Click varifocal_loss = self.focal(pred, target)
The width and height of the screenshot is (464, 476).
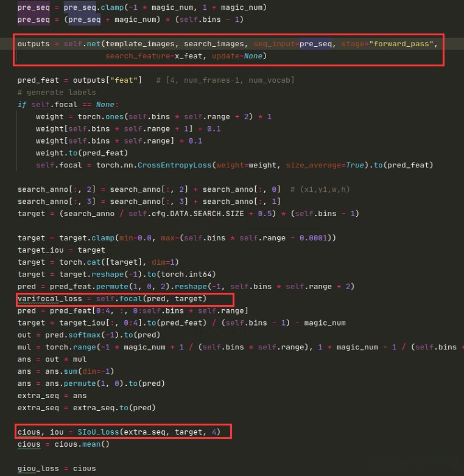tap(112, 299)
